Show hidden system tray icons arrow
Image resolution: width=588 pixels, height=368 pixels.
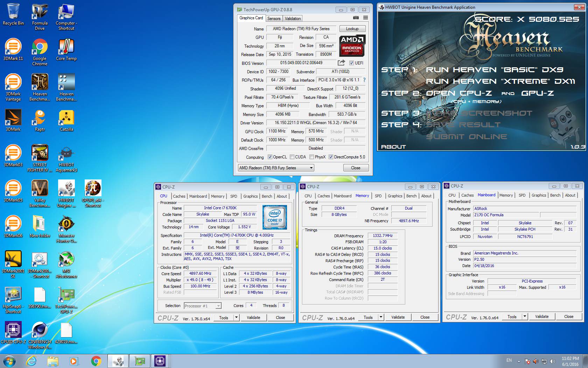click(519, 361)
